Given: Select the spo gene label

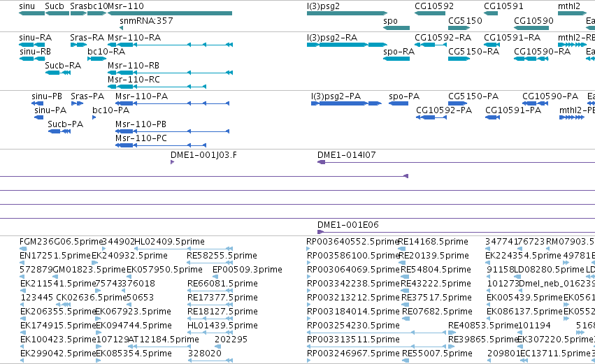Looking at the screenshot, I should coord(390,21).
